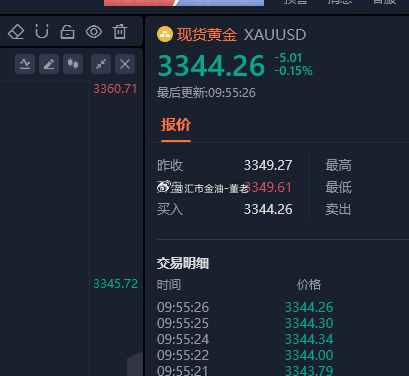Close the chart panel with X
Screen dimensions: 409x376
[125, 64]
